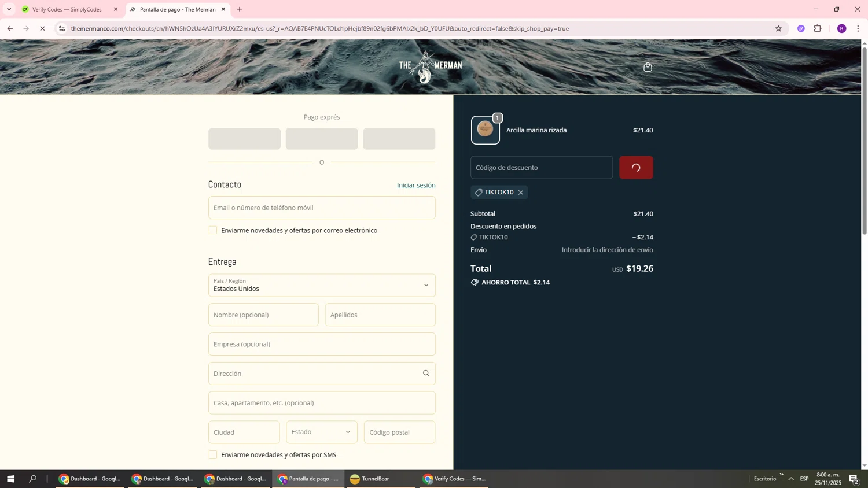Open the tab search dropdown arrow
This screenshot has width=868, height=488.
(x=9, y=9)
